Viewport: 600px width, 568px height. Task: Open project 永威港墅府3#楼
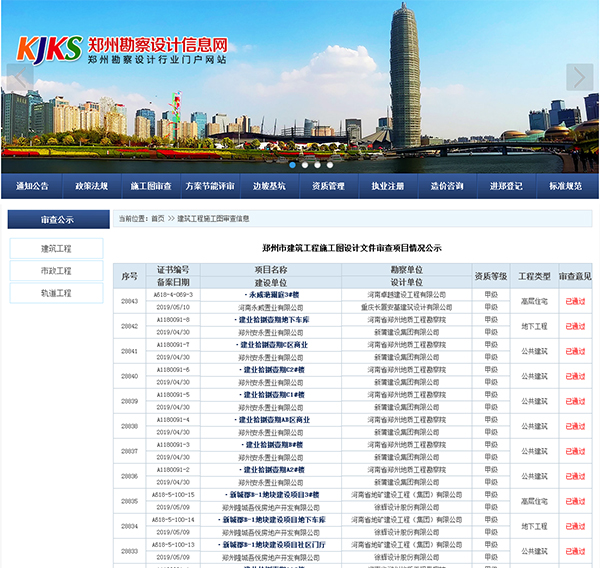pos(270,295)
